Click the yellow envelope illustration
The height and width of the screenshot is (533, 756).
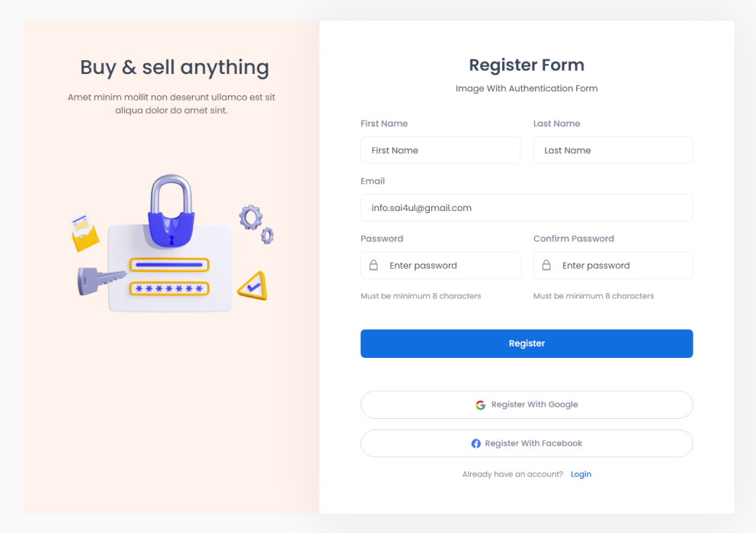coord(85,233)
